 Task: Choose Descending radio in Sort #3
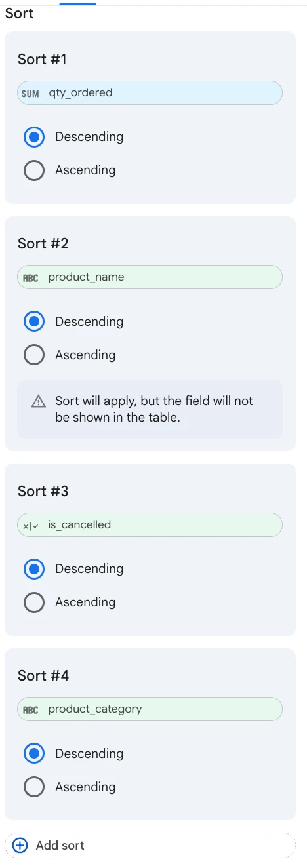[x=34, y=569]
